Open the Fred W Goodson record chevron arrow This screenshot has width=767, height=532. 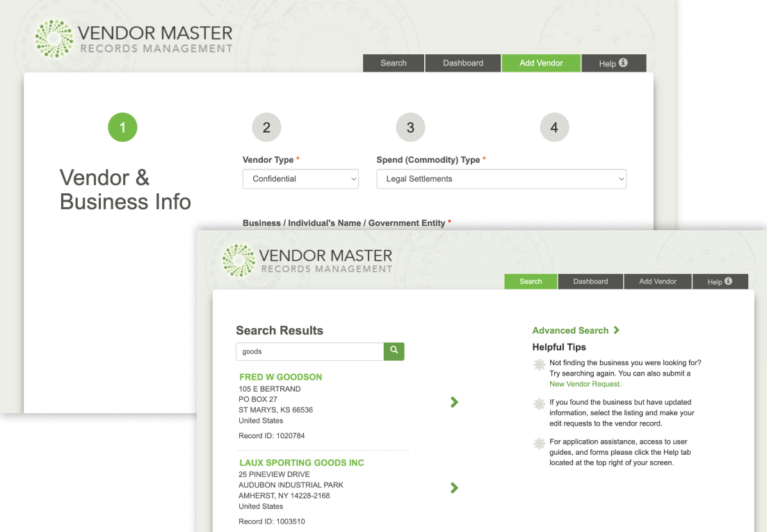point(454,402)
